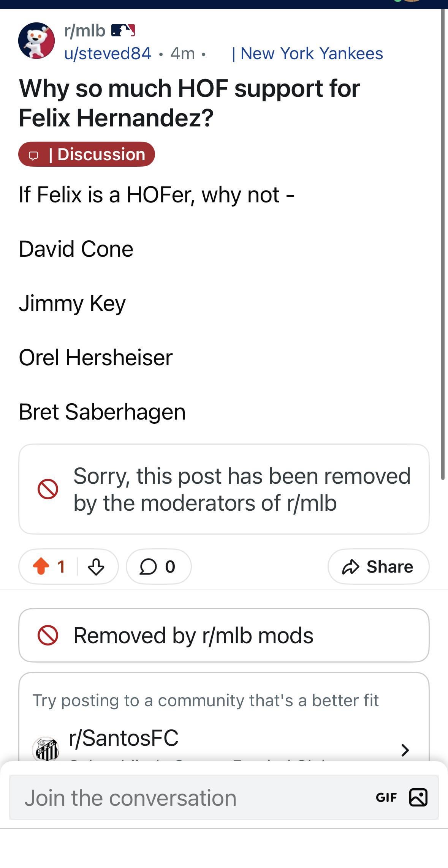This screenshot has height=868, width=448.
Task: Open comments via the speech bubble icon
Action: 148,567
